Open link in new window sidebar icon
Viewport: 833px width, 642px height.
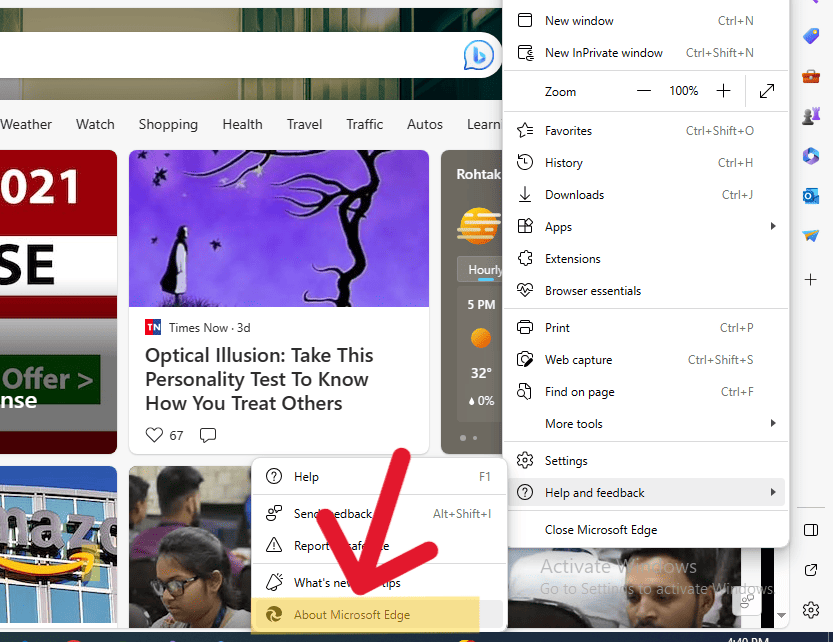click(x=811, y=570)
